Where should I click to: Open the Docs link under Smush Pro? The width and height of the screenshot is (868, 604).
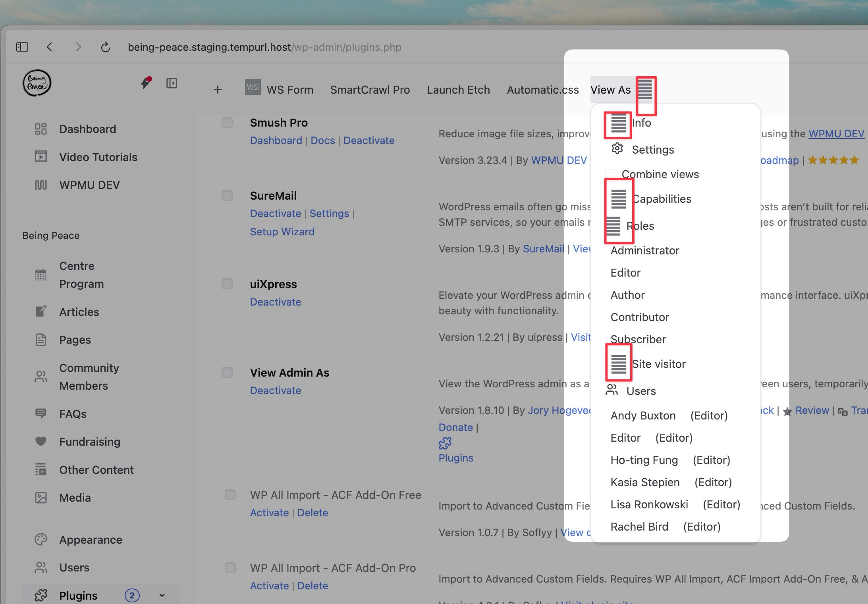click(x=323, y=140)
